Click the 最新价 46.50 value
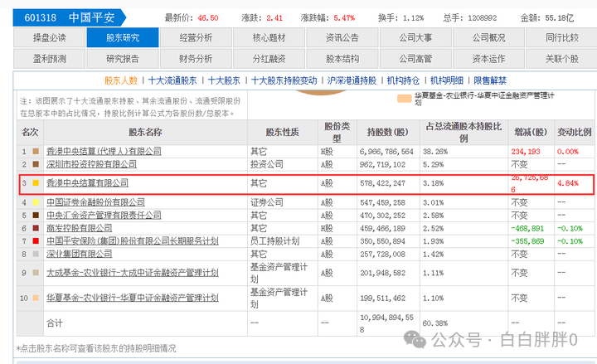The width and height of the screenshot is (597, 364). (208, 18)
